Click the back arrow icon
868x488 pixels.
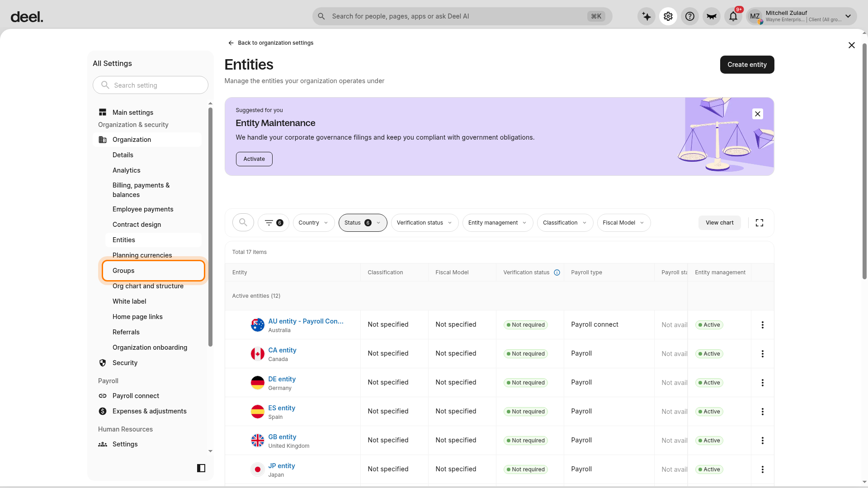[231, 43]
